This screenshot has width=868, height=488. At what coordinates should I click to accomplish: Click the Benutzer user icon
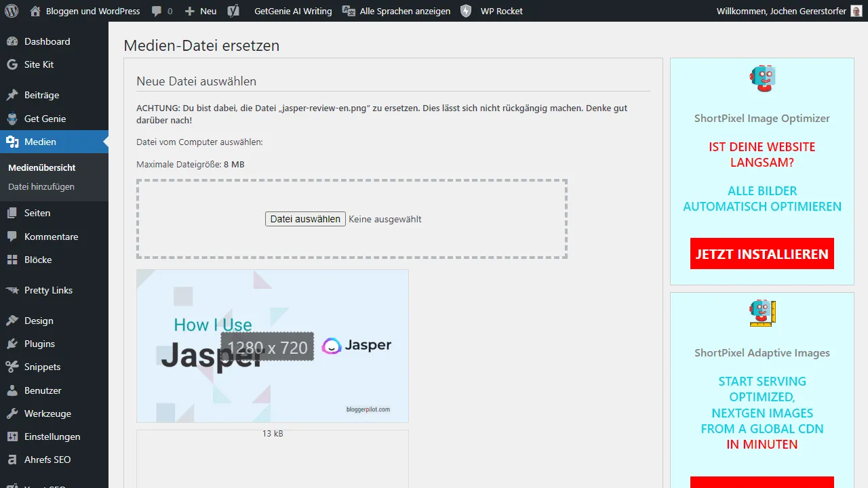tap(12, 390)
